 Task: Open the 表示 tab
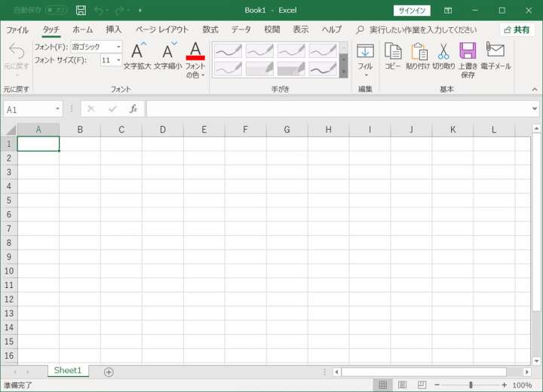[301, 30]
